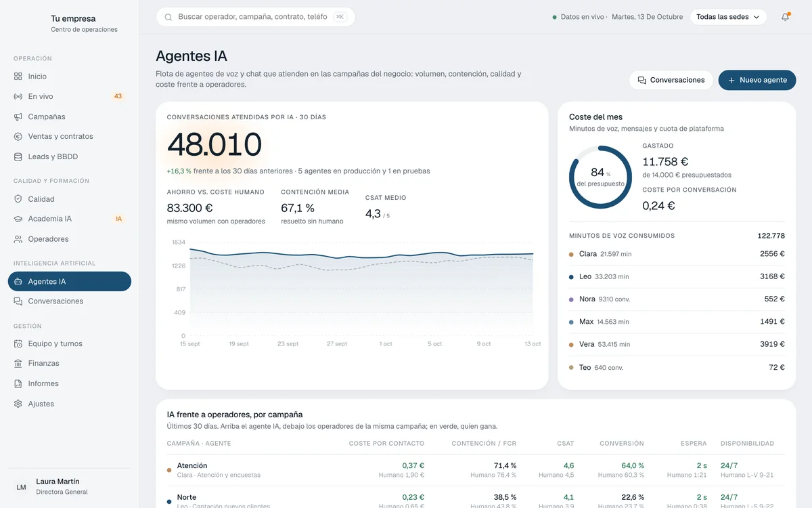
Task: Click the Academia IA graduation cap icon
Action: point(18,219)
